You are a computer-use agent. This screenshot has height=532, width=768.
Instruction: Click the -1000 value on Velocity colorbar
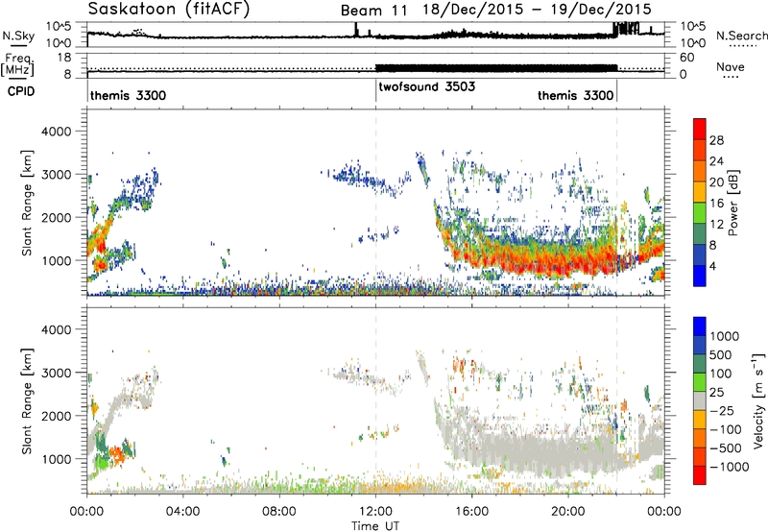click(730, 467)
